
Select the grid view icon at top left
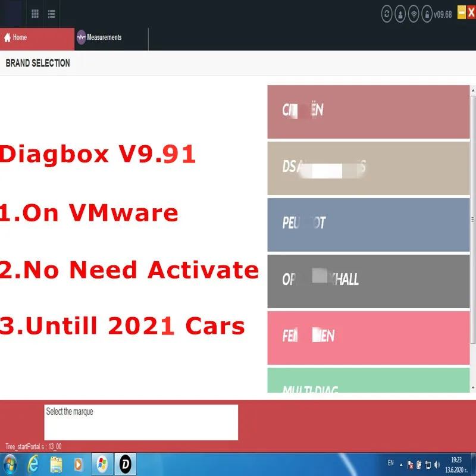[x=35, y=14]
